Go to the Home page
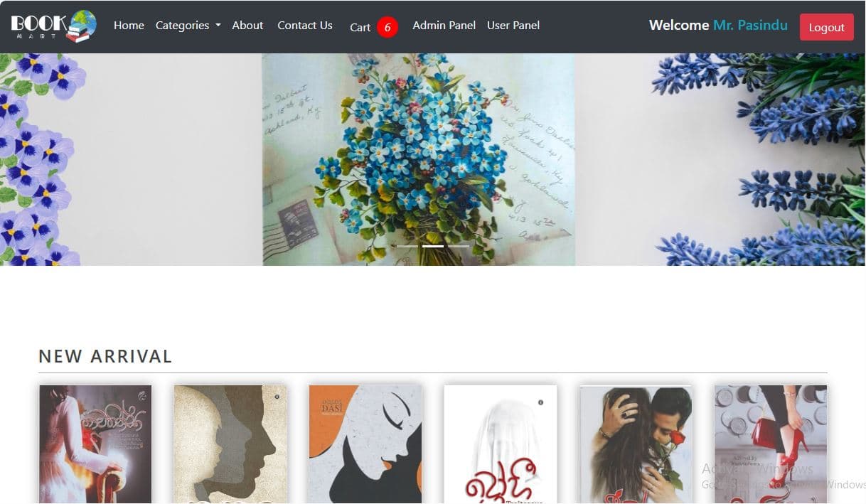The height and width of the screenshot is (504, 866). click(x=129, y=25)
